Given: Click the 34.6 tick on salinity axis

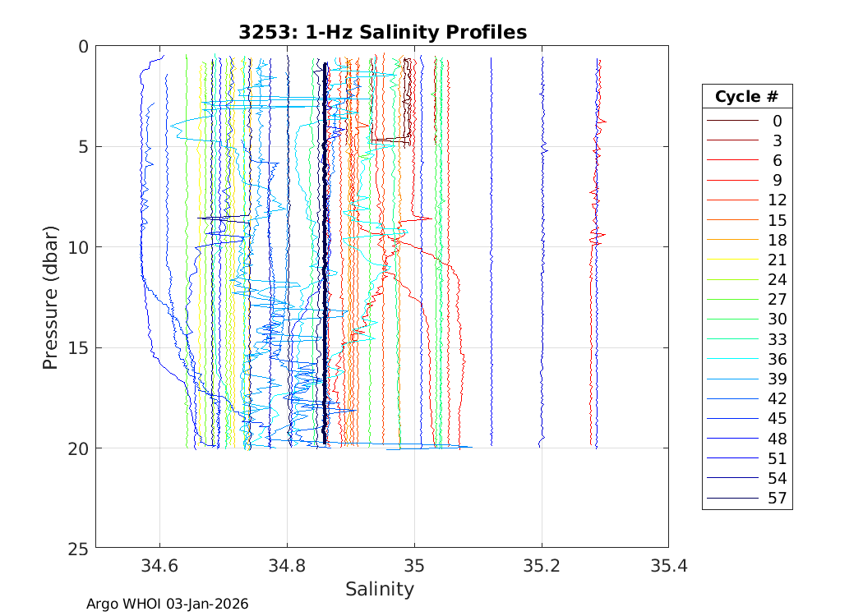Looking at the screenshot, I should [x=159, y=565].
